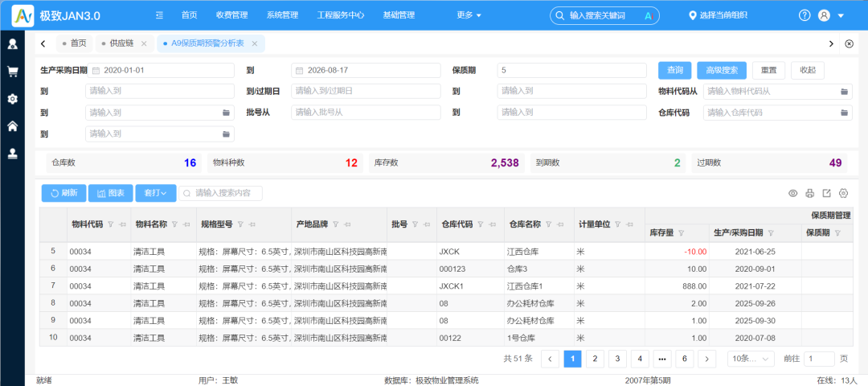
Task: Filter the 物料代码 column
Action: [110, 224]
